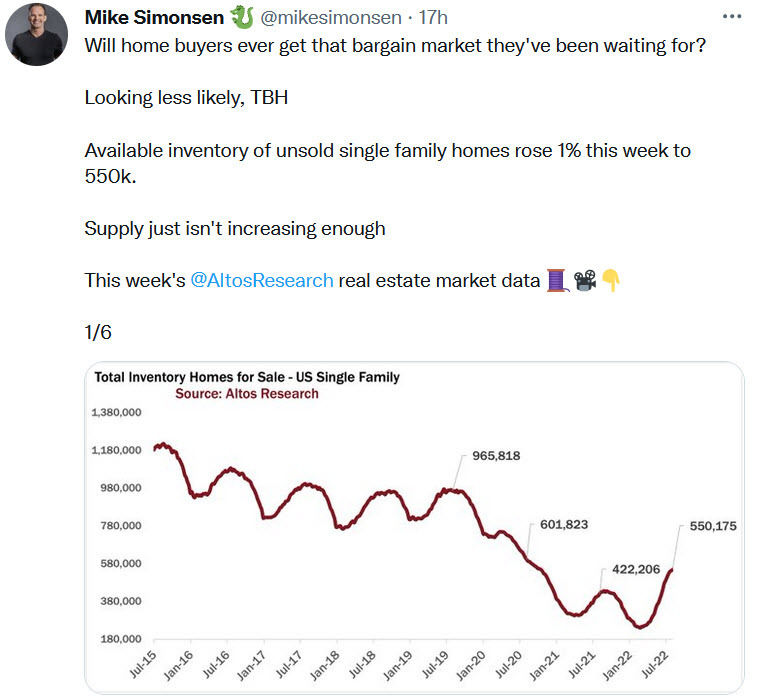The width and height of the screenshot is (763, 700).
Task: Click the chart title Total Inventory Homes
Action: [x=247, y=377]
